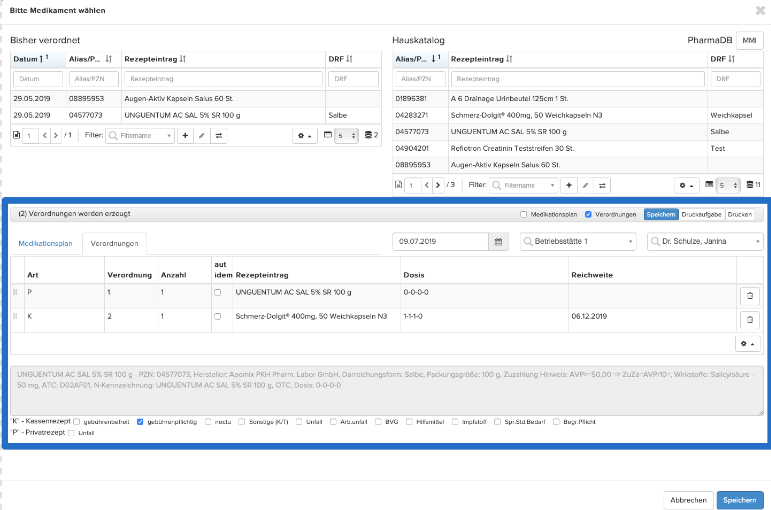Viewport: 771px width, 510px height.
Task: Grab drag handle of Verordnung row K
Action: tap(15, 316)
